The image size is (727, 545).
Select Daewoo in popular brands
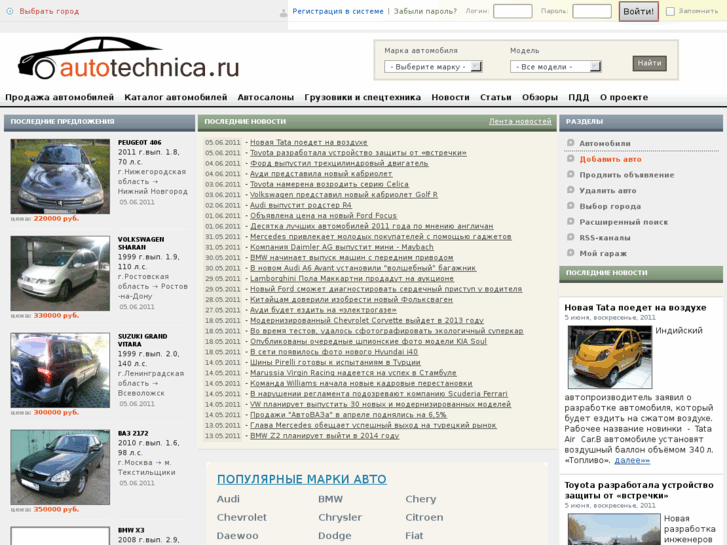pyautogui.click(x=237, y=536)
